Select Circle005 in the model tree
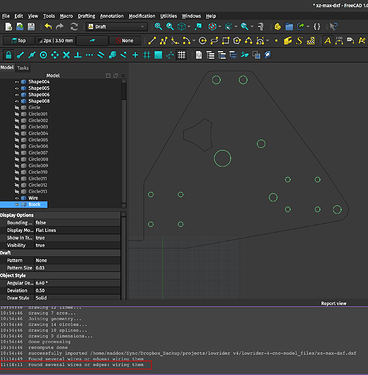Viewport: 368px width, 375px height. 38,140
